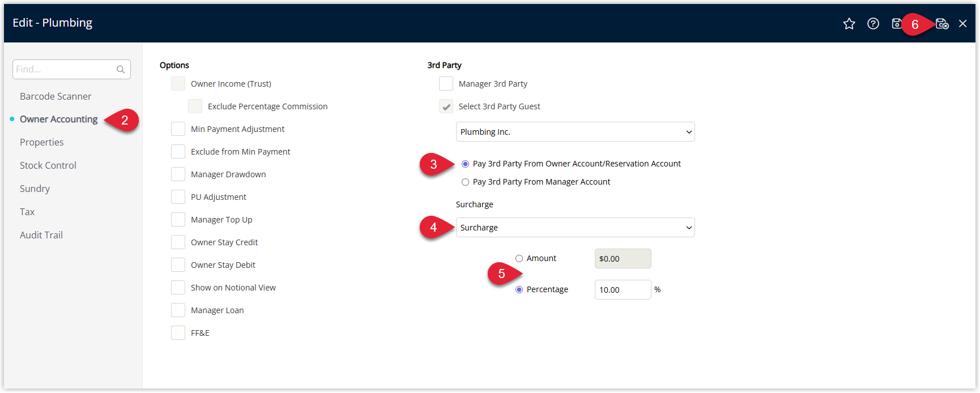Go to the Properties section
The height and width of the screenshot is (393, 980).
coord(42,142)
